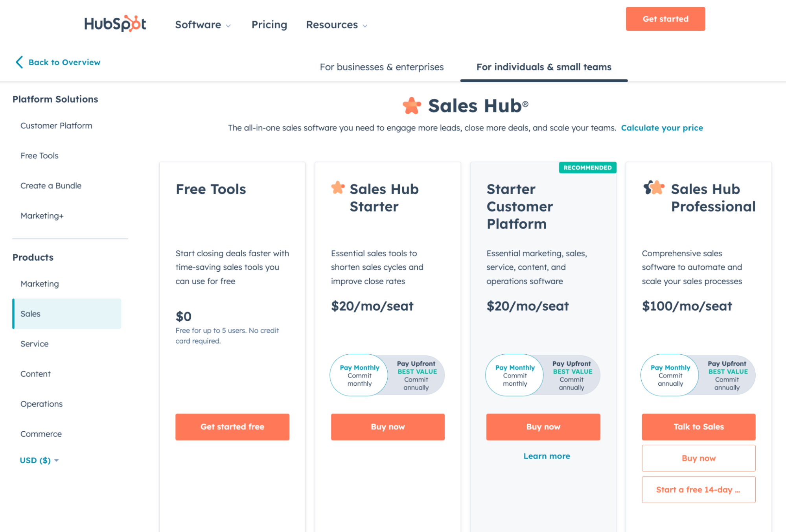Expand the Resources menu dropdown
Screen dimensions: 786x532
[337, 25]
